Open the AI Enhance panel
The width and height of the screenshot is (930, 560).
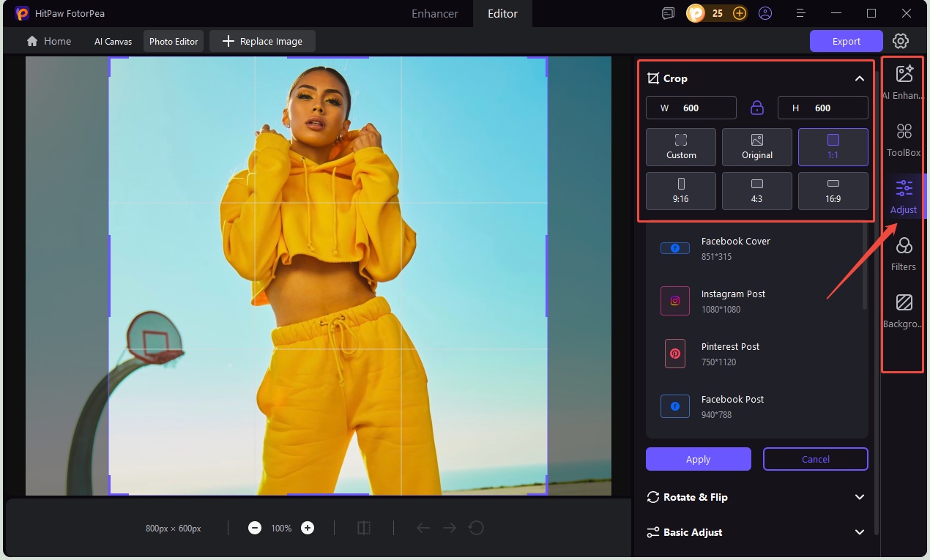tap(902, 81)
